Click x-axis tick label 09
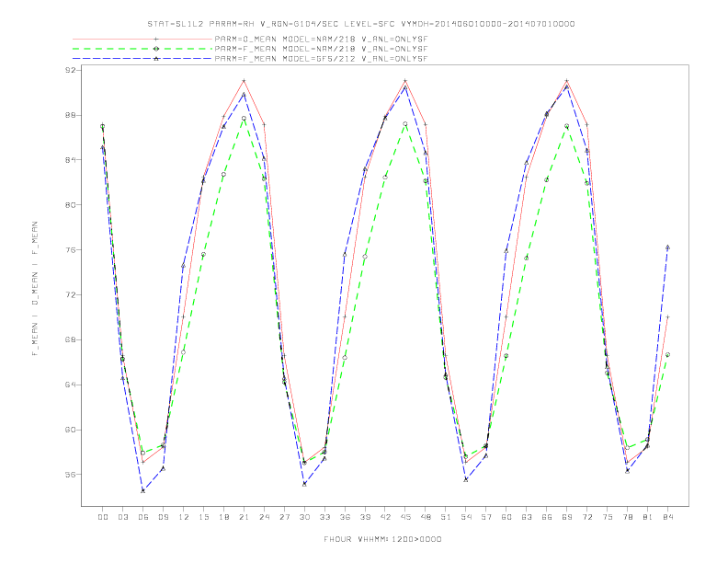Screen dimensions: 728x563 (163, 517)
